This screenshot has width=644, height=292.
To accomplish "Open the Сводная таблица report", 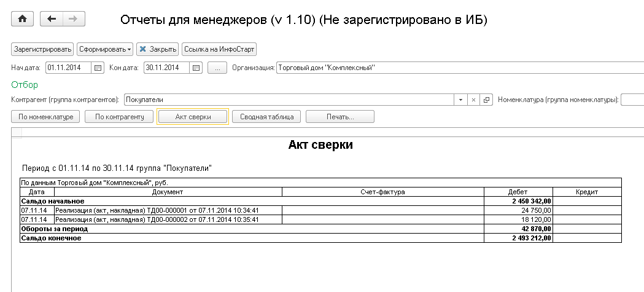I will pyautogui.click(x=266, y=117).
